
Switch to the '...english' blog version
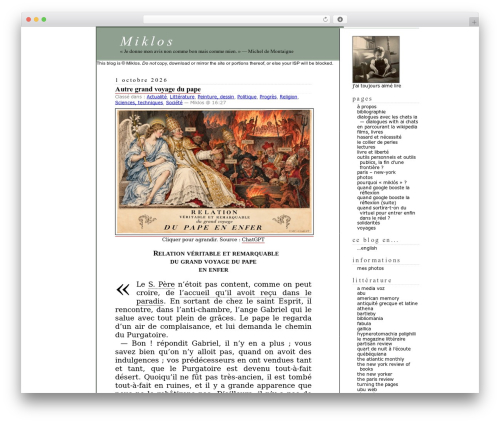(367, 248)
